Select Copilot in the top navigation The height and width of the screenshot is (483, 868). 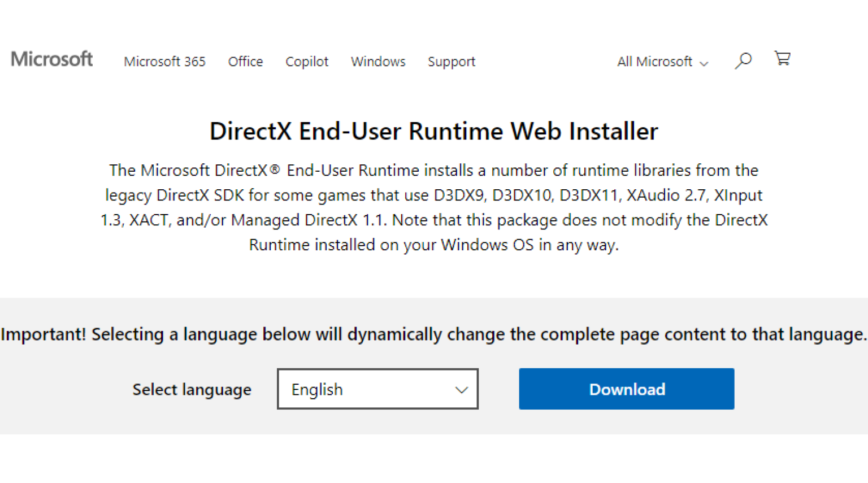click(306, 62)
